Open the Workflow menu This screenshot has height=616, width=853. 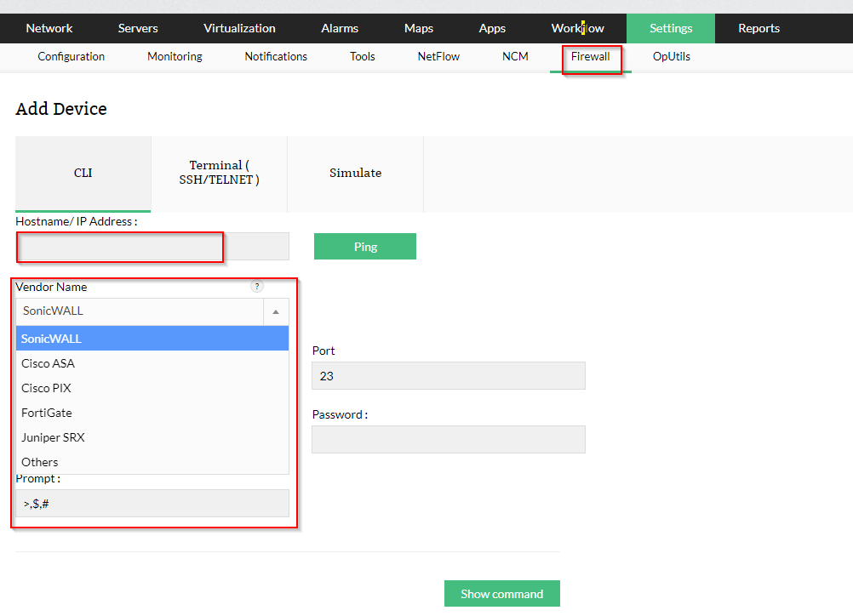coord(577,28)
